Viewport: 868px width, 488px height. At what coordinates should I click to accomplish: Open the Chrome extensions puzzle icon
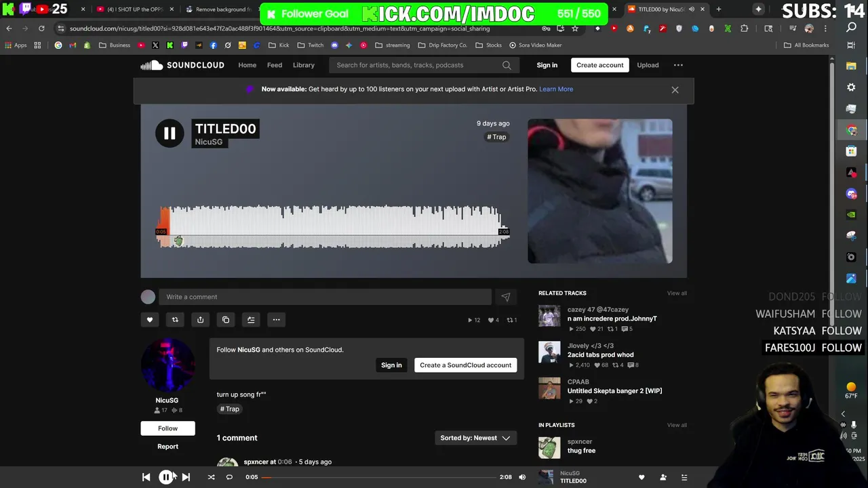tap(745, 28)
